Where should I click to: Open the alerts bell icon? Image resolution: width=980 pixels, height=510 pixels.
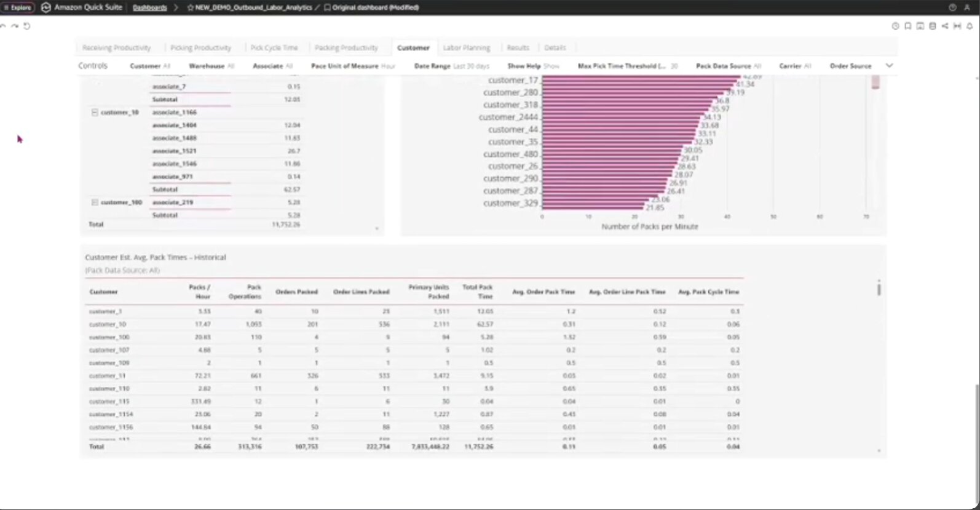pos(970,26)
